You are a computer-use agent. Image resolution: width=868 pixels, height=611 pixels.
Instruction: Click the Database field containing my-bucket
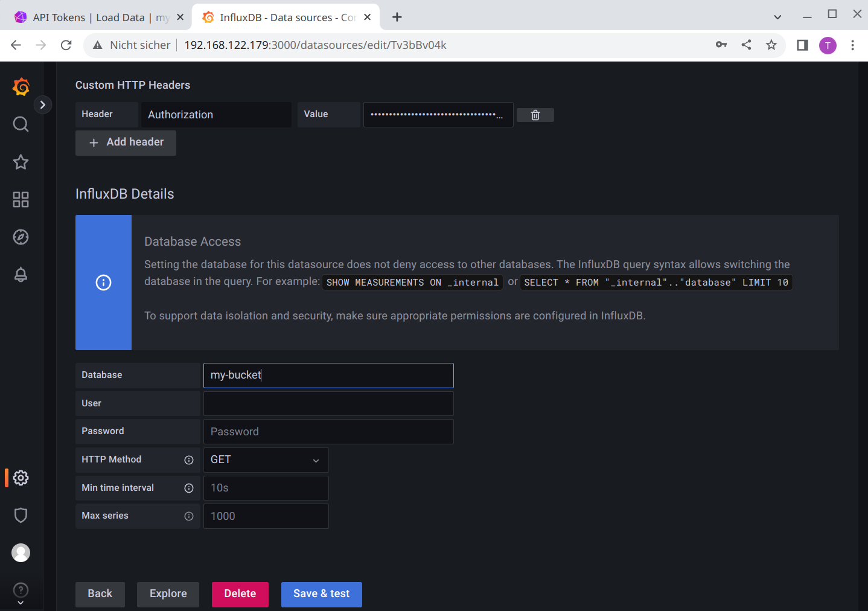tap(328, 376)
